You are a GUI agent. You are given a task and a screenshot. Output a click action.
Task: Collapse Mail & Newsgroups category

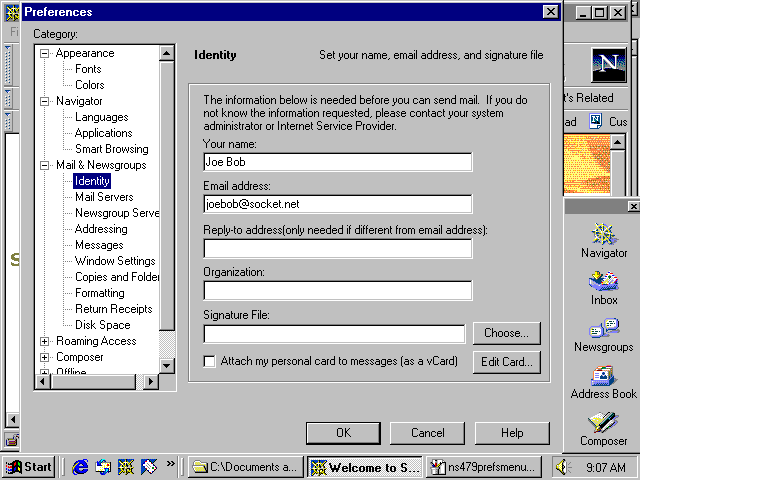pyautogui.click(x=45, y=165)
